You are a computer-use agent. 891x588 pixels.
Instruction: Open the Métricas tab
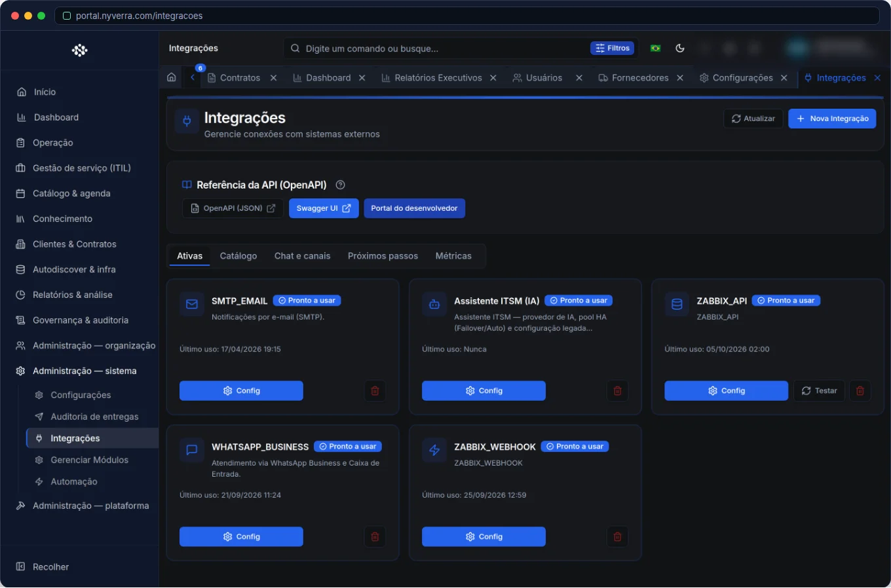pos(453,256)
